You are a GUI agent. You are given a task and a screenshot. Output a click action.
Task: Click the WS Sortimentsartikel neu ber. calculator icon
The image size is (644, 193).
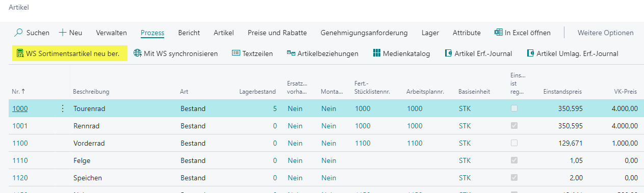pyautogui.click(x=20, y=53)
